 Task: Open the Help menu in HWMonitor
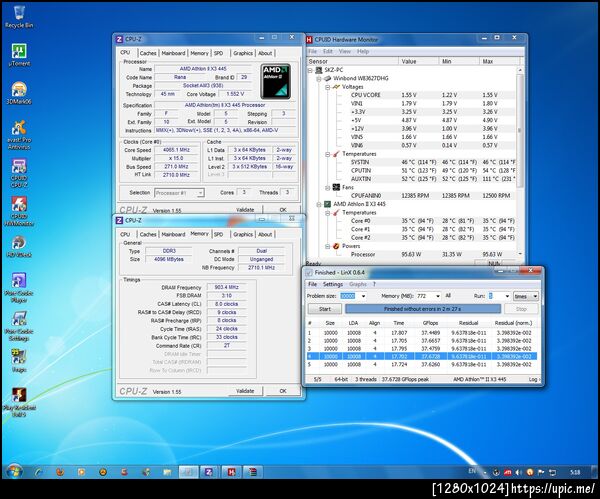363,51
